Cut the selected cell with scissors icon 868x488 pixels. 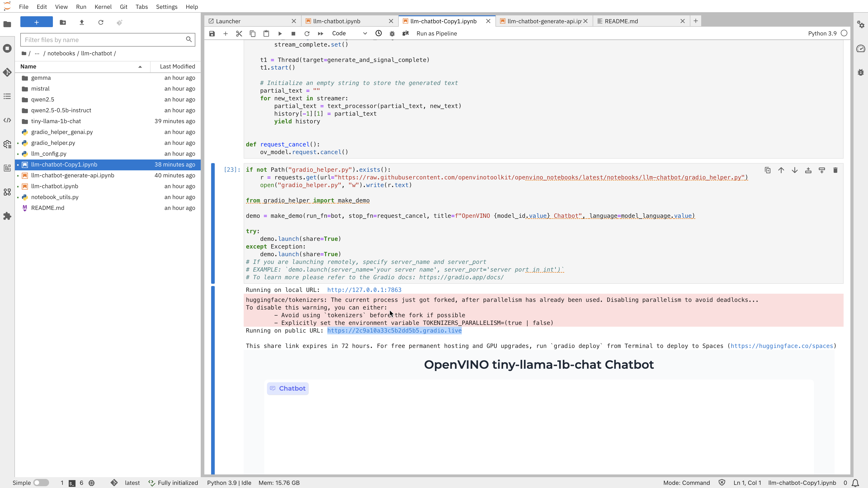click(239, 33)
